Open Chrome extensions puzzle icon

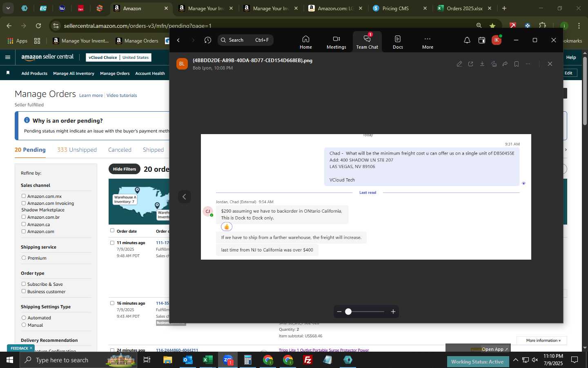pos(542,26)
